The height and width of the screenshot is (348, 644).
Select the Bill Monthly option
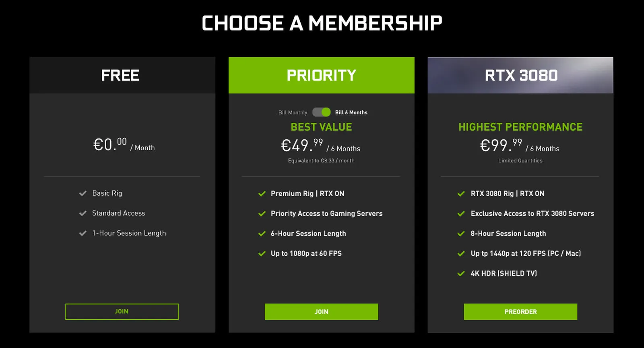tap(293, 112)
